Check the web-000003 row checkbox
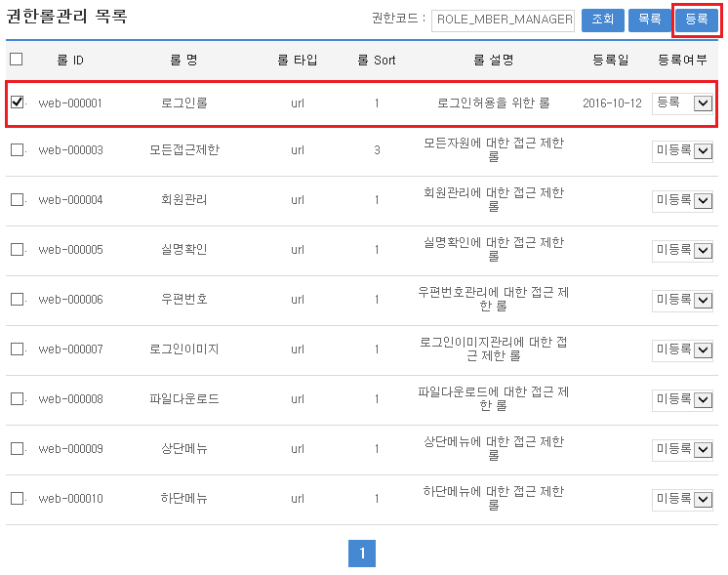The width and height of the screenshot is (728, 575). pyautogui.click(x=17, y=150)
